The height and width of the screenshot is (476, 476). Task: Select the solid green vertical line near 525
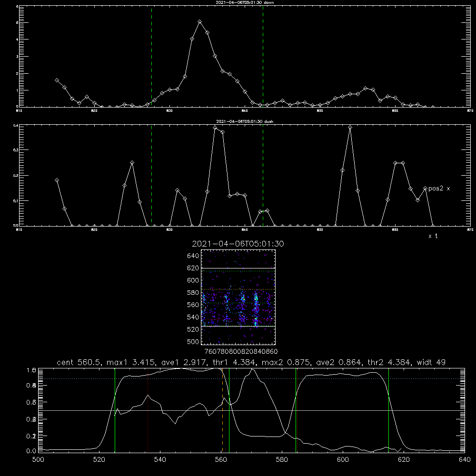point(115,410)
